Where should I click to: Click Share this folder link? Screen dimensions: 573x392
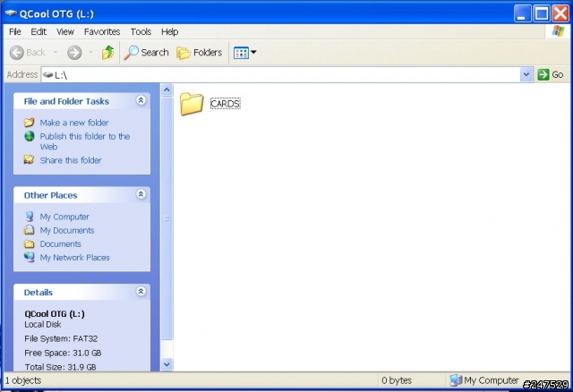pos(71,160)
